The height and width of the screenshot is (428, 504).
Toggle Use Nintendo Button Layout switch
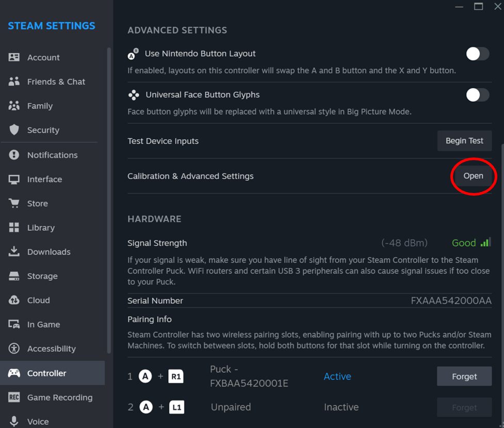[478, 54]
